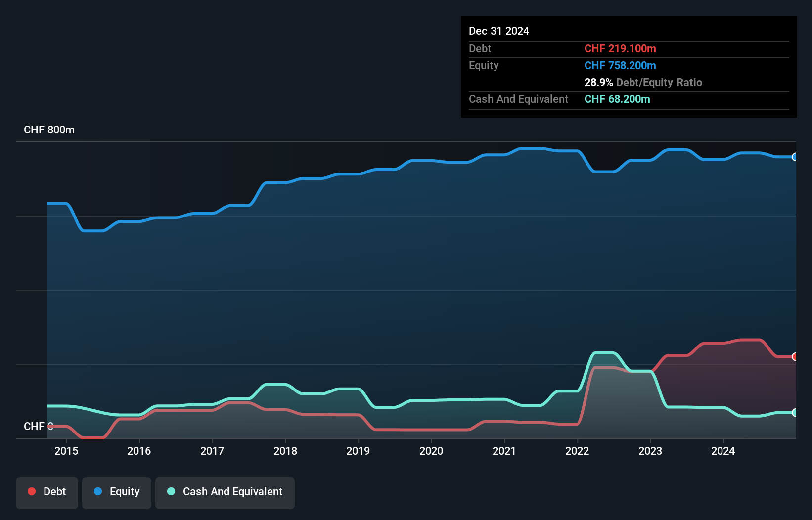Toggle the Cash And Equivalent legend button

[x=225, y=493]
